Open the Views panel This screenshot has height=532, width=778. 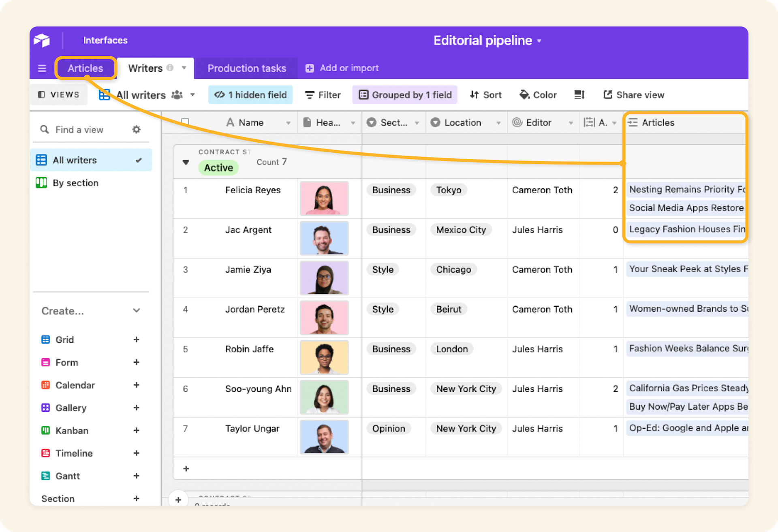(59, 94)
